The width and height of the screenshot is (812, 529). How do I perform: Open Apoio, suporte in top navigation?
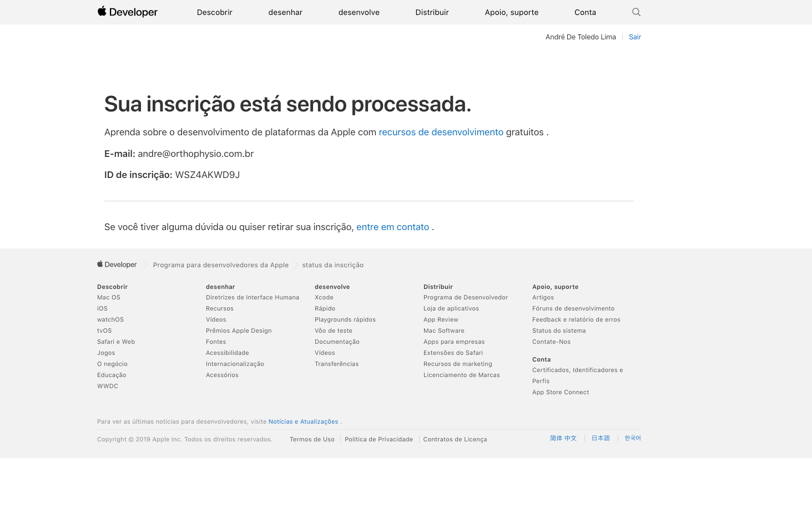click(512, 12)
